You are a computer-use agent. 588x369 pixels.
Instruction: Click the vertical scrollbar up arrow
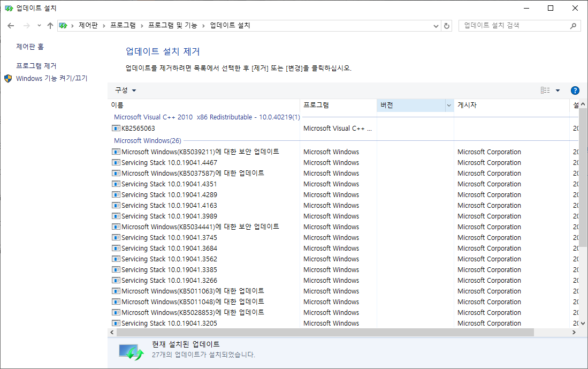point(583,104)
